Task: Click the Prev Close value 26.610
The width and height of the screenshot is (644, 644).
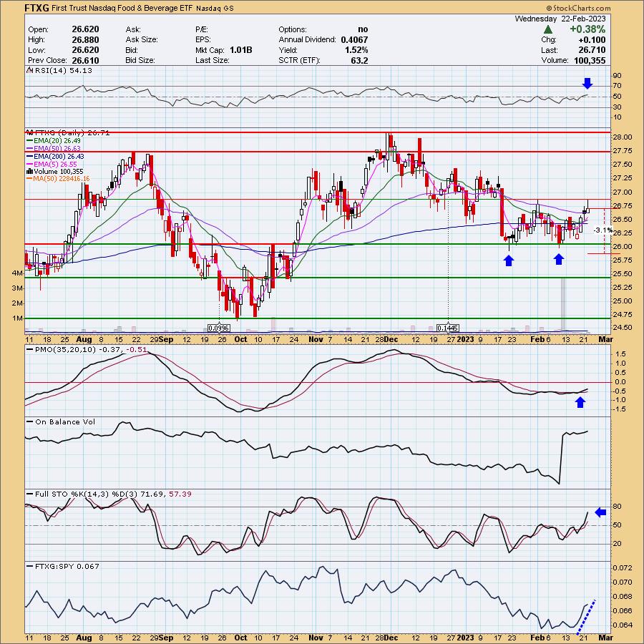Action: click(x=85, y=60)
